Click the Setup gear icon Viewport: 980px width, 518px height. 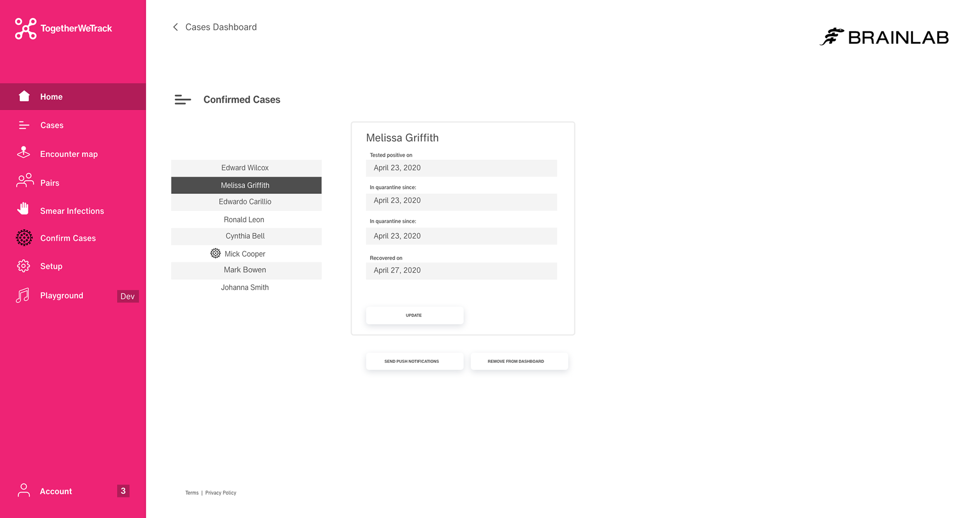23,266
